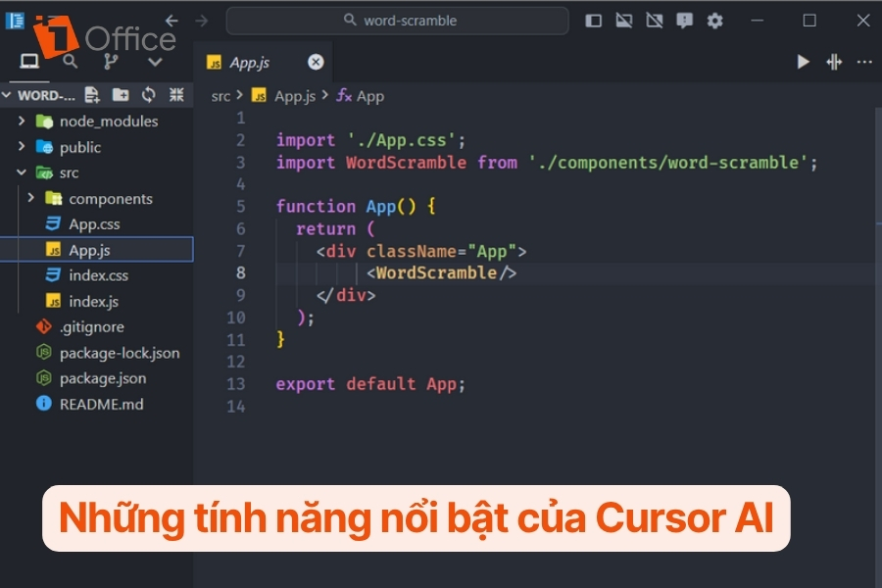Close the editor window
This screenshot has width=882, height=588.
[862, 21]
